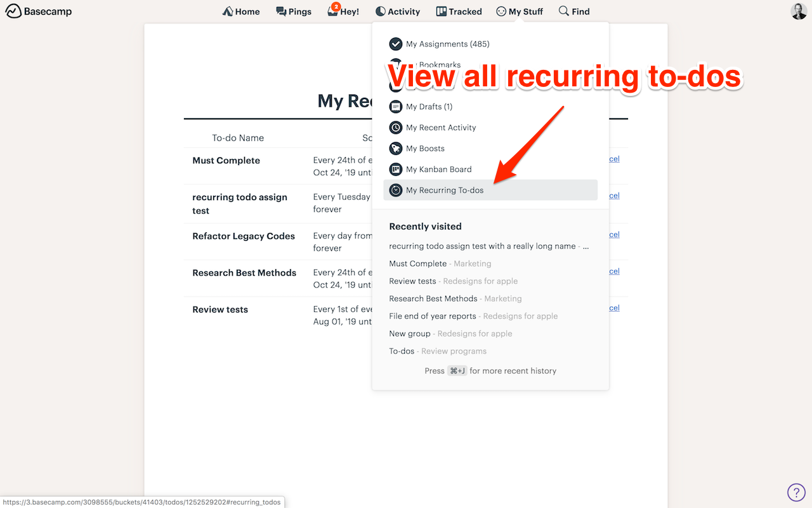
Task: Open the help question mark button
Action: pyautogui.click(x=796, y=492)
